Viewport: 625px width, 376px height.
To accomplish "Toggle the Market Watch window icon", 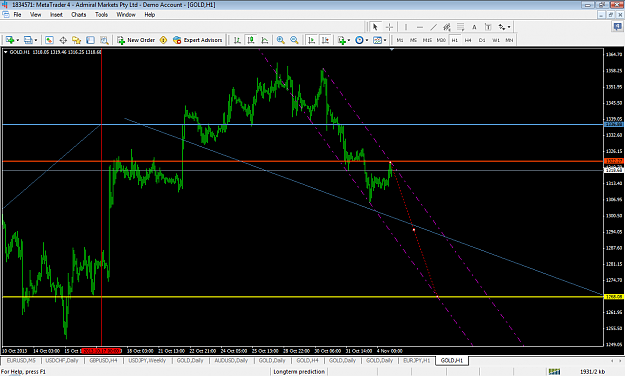I will pyautogui.click(x=49, y=40).
